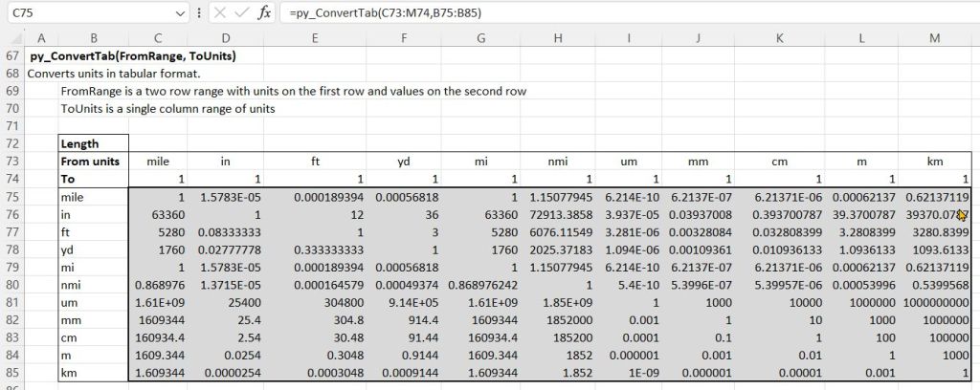Click the 'nmi' column heading cell in row 73

557,162
